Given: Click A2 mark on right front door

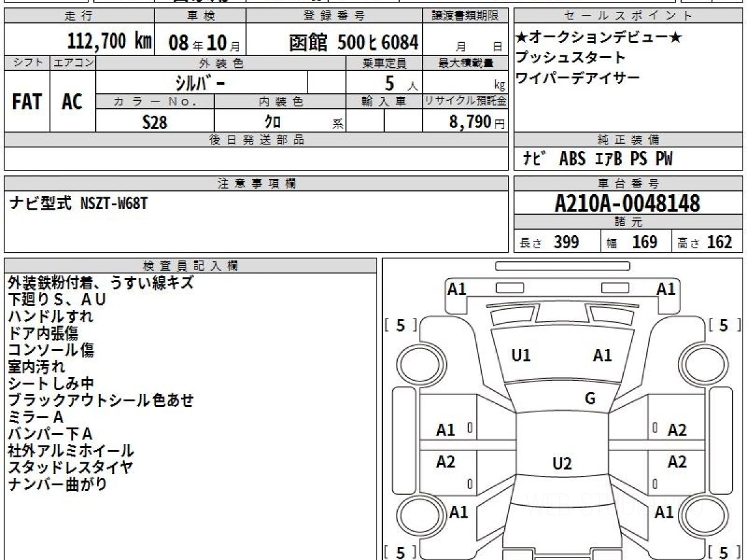Looking at the screenshot, I should click(x=677, y=430).
